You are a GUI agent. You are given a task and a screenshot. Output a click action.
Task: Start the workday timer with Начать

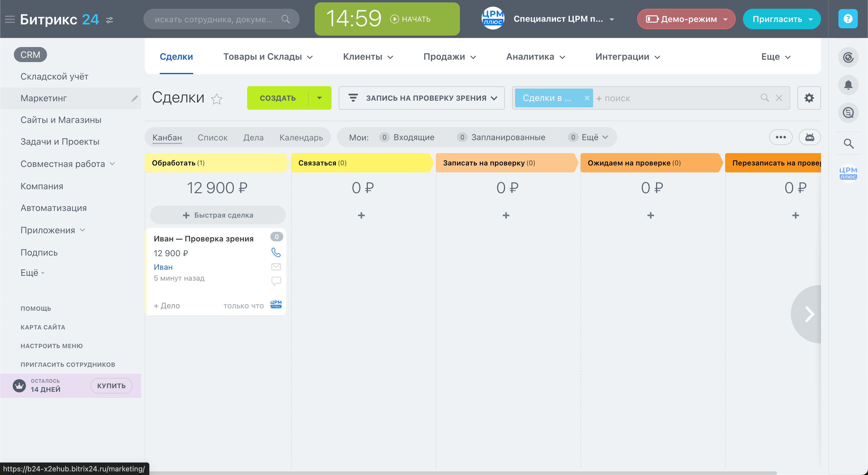coord(410,19)
